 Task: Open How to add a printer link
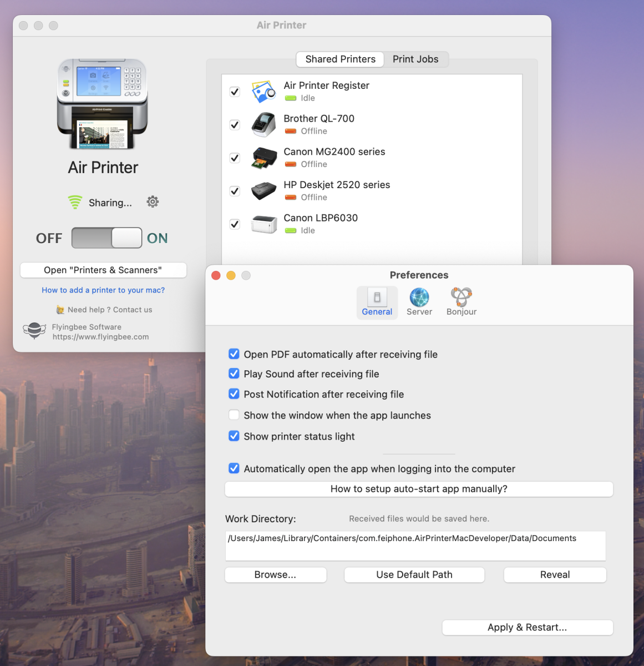click(x=103, y=290)
